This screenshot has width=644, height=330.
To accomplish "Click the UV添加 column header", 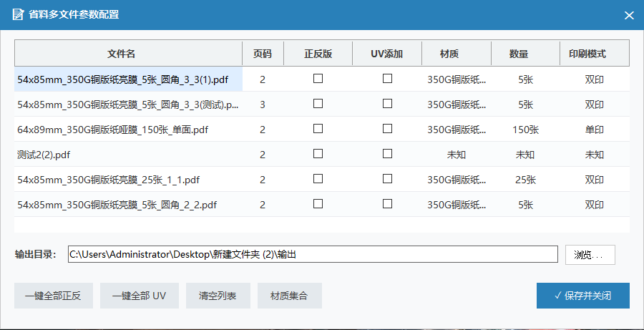I will click(x=387, y=54).
